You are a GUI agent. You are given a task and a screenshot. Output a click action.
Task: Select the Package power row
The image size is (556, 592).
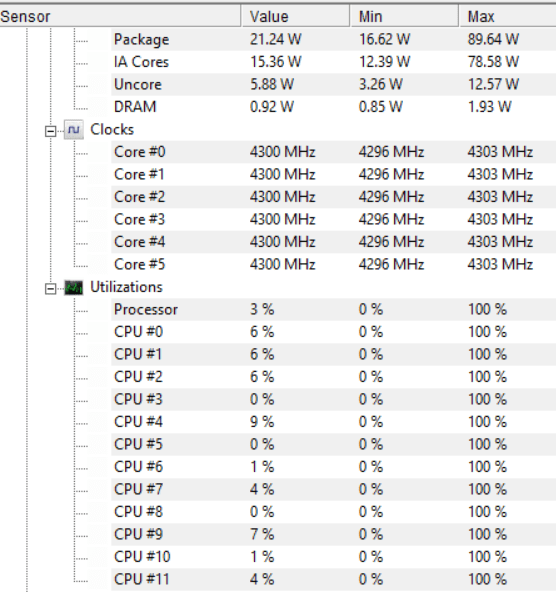[x=334, y=39]
